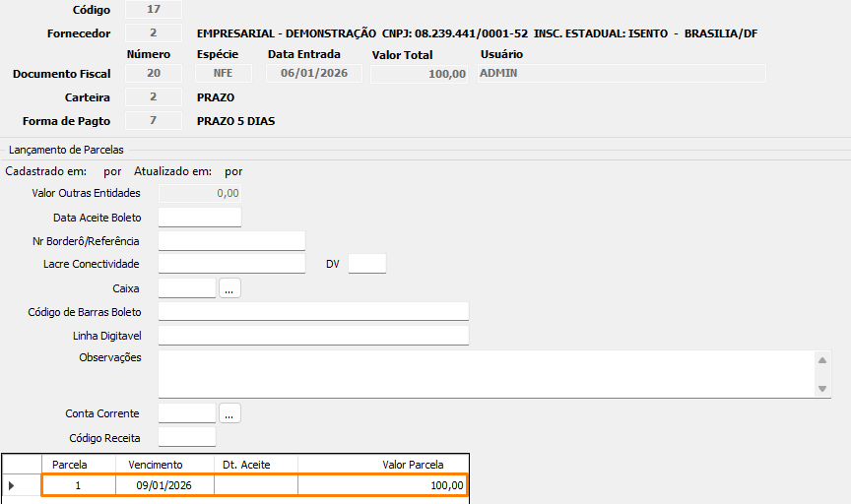Click the Atualizado em label
The width and height of the screenshot is (851, 504).
(172, 171)
